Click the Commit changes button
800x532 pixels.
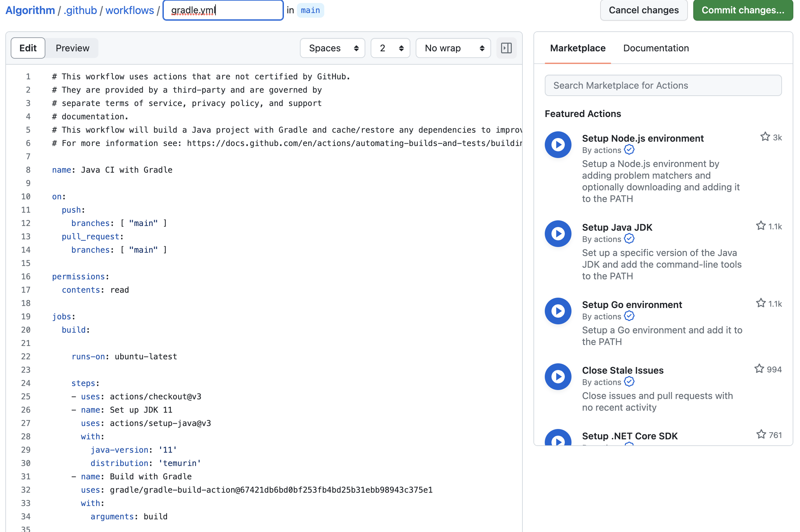pyautogui.click(x=743, y=10)
